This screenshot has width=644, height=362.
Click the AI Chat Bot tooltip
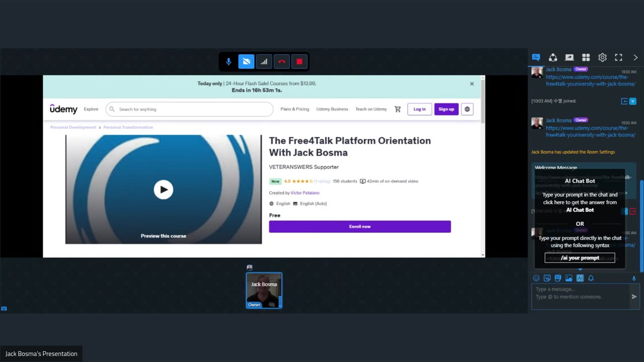pos(580,219)
